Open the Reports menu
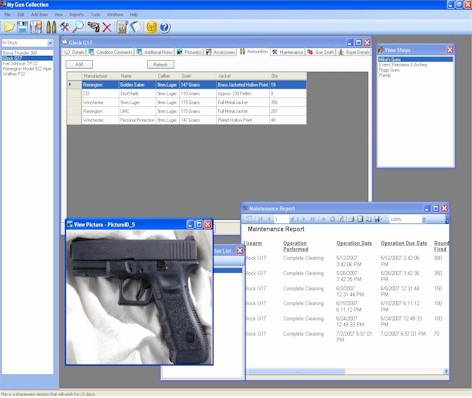The height and width of the screenshot is (398, 472). [x=76, y=15]
